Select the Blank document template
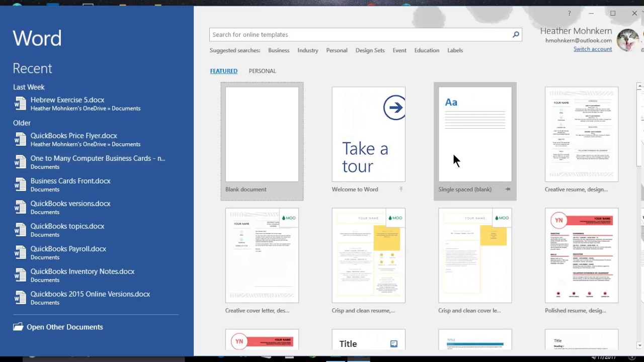Viewport: 644px width, 362px height. [x=262, y=141]
